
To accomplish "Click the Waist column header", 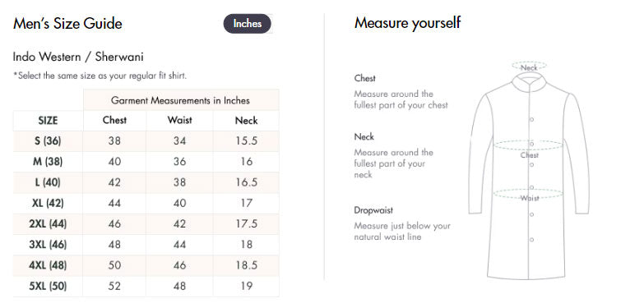I will click(x=179, y=121).
